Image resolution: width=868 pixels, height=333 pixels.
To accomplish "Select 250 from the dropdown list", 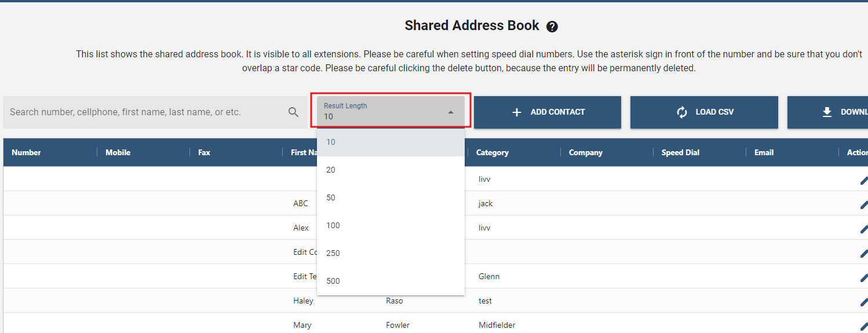I will click(x=333, y=253).
